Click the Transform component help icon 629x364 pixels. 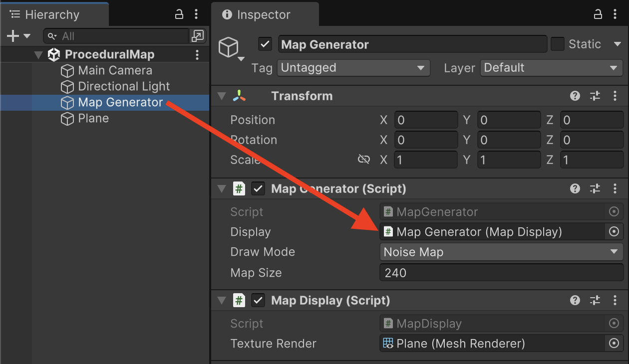pyautogui.click(x=575, y=96)
